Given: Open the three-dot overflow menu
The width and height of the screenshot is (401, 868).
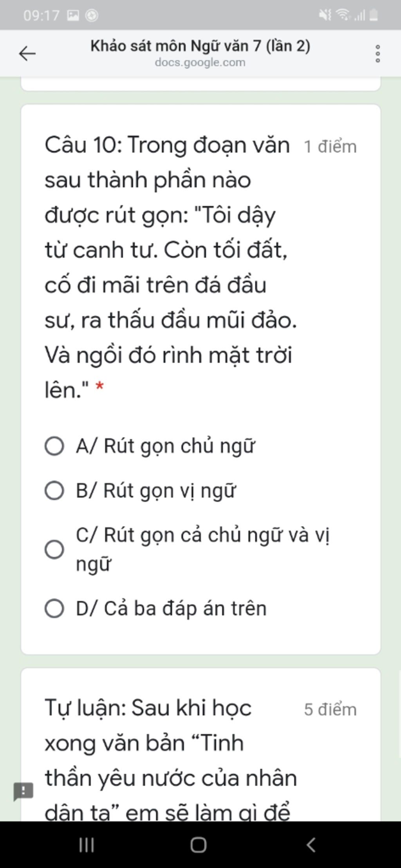Looking at the screenshot, I should 378,54.
